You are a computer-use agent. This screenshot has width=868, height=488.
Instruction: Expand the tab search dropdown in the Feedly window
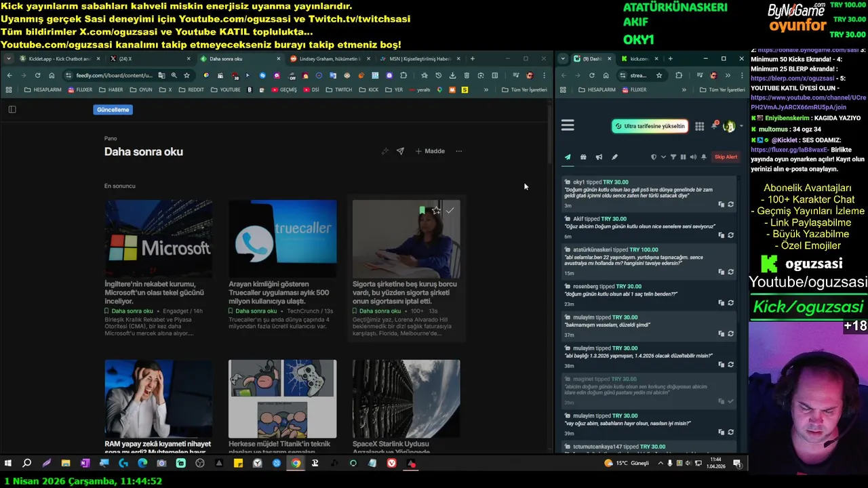(7, 59)
